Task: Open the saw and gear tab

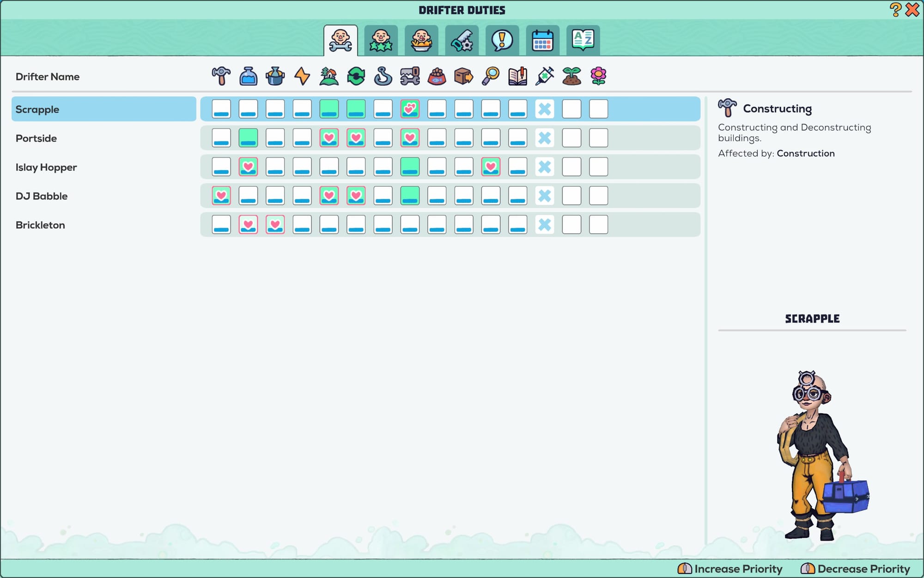Action: pyautogui.click(x=462, y=41)
